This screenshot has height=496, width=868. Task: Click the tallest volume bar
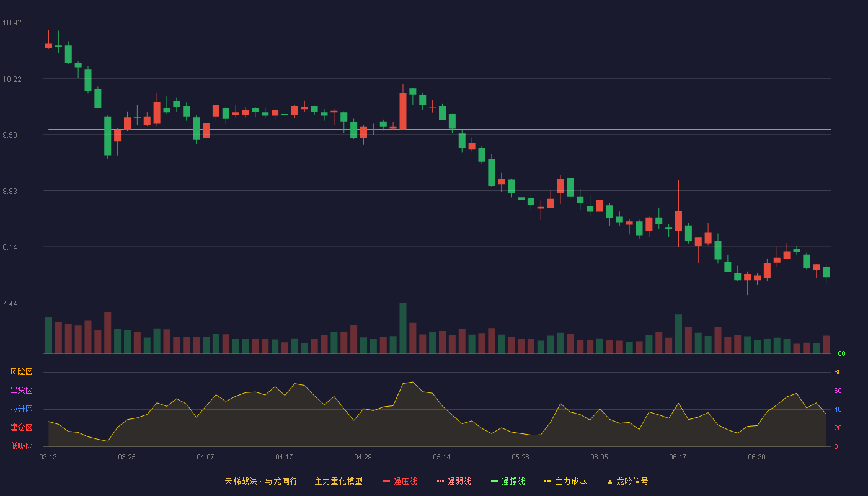click(403, 328)
